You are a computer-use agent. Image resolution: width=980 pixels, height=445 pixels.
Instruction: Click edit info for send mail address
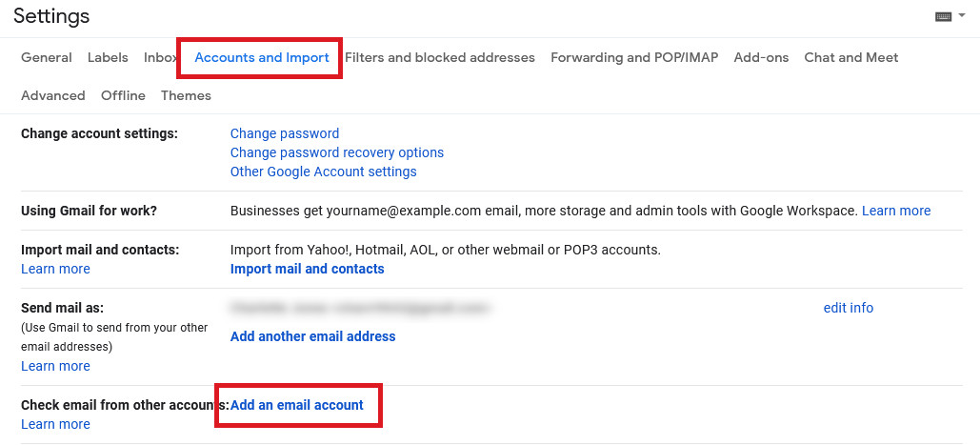click(x=849, y=308)
